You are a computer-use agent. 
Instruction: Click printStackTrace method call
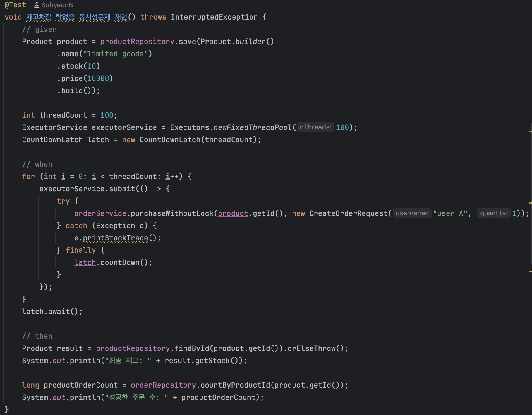116,238
